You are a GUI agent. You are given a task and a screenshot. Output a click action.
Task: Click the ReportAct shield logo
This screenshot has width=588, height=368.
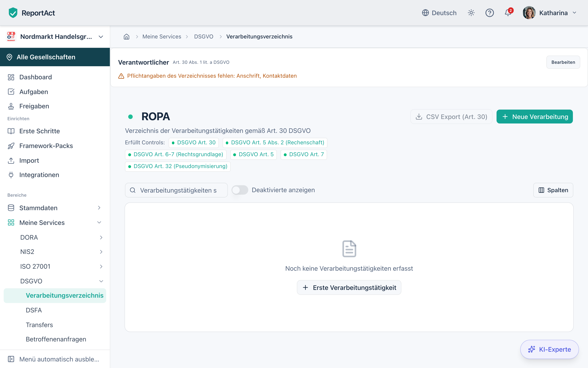pos(13,13)
